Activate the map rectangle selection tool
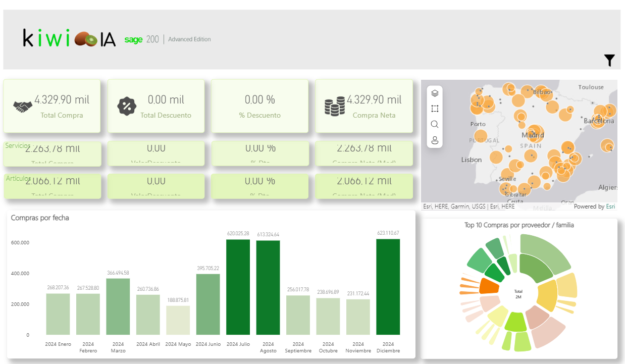 [435, 109]
